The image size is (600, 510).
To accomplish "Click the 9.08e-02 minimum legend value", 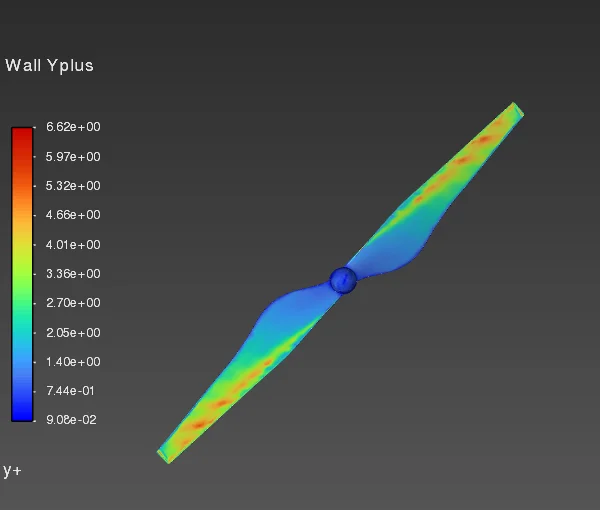I will [71, 420].
